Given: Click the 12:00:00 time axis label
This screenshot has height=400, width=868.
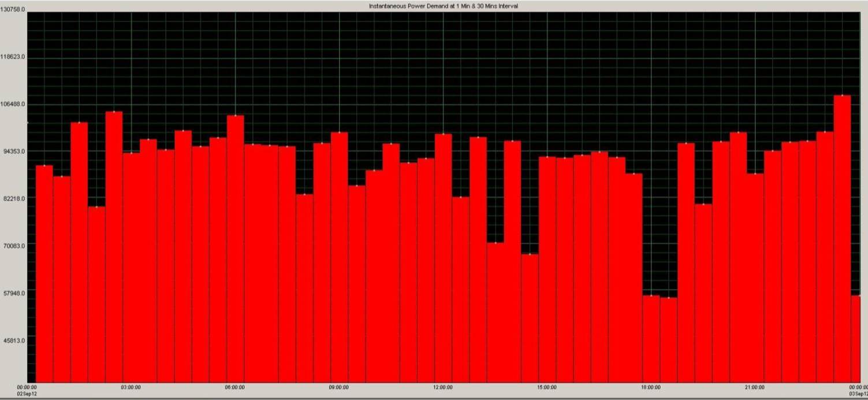Looking at the screenshot, I should [443, 387].
